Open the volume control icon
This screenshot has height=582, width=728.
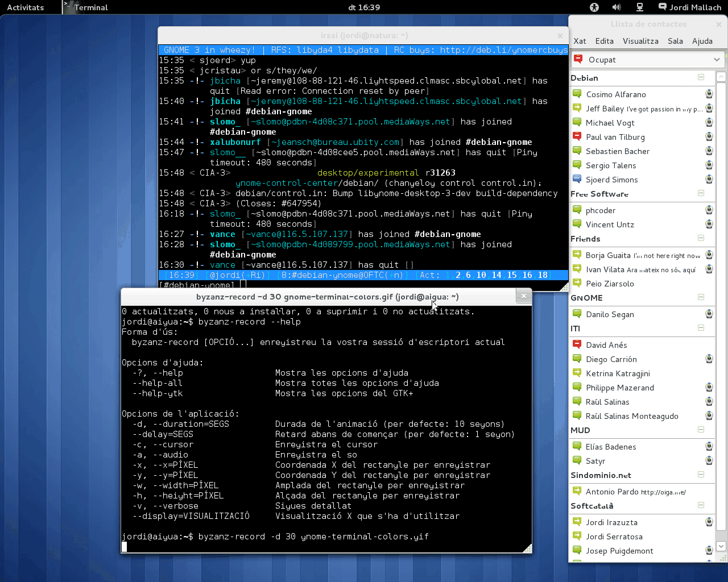[x=617, y=7]
